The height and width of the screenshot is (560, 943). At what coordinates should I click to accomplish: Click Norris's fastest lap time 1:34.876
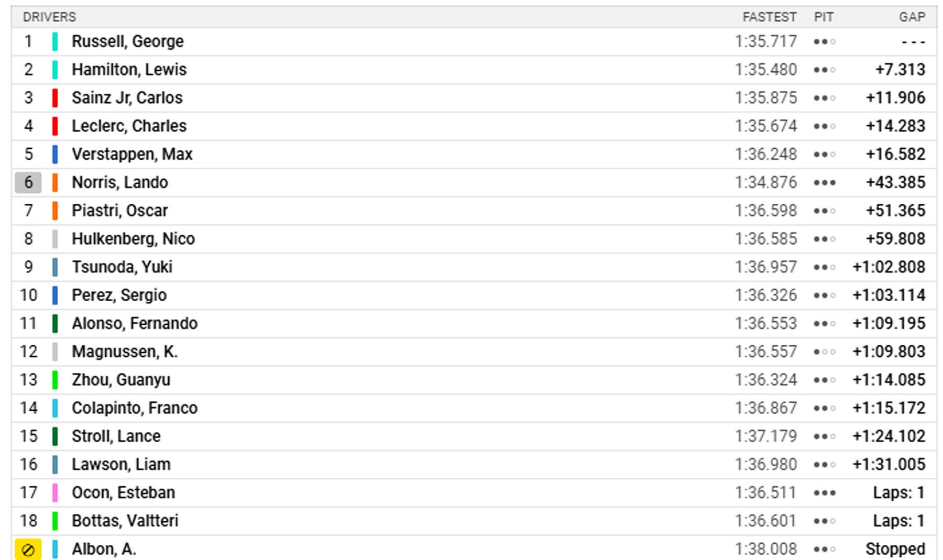(x=765, y=182)
